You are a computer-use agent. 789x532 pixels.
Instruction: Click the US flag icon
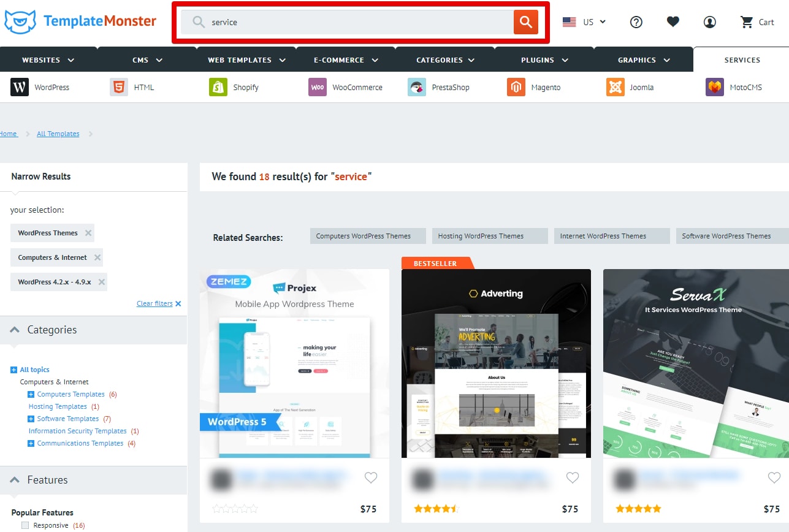tap(569, 22)
